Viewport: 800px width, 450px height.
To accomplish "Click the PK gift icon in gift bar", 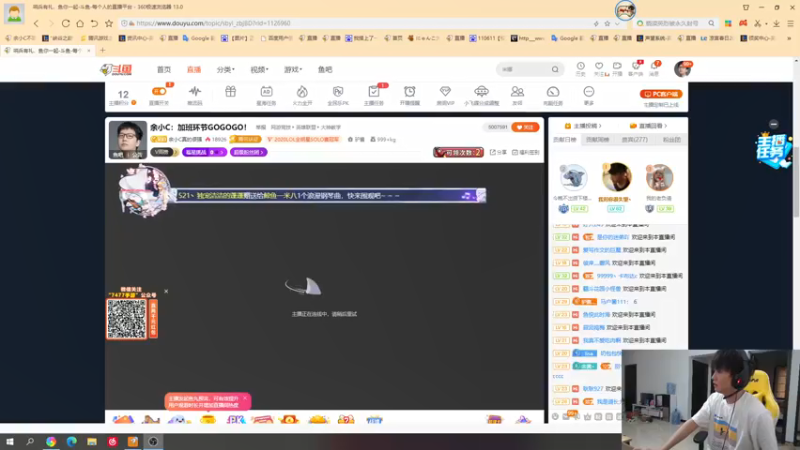I will pos(235,419).
